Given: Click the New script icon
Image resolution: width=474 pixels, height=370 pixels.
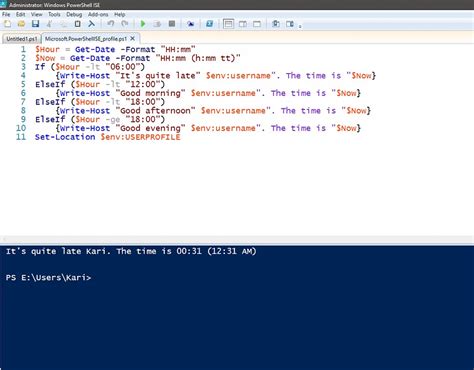Looking at the screenshot, I should [7, 24].
